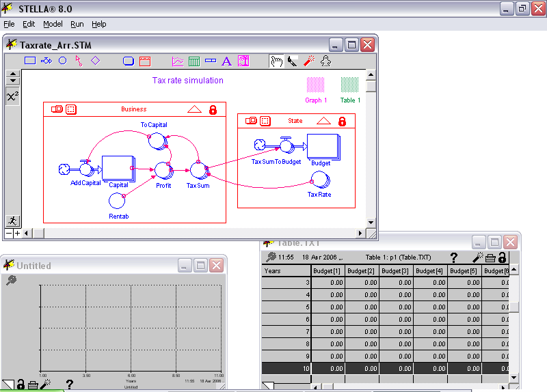
Task: Click model window vertical scrollbar down arrow
Action: point(371,223)
